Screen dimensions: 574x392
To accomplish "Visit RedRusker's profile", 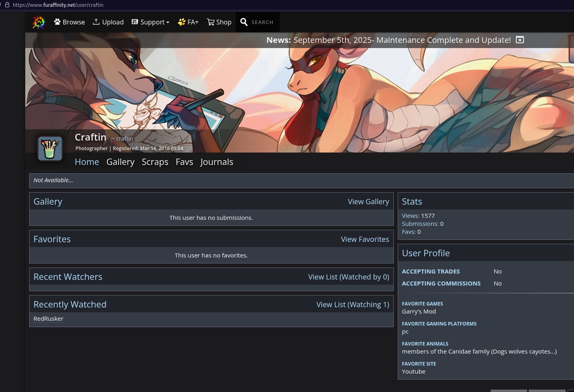I will [48, 318].
